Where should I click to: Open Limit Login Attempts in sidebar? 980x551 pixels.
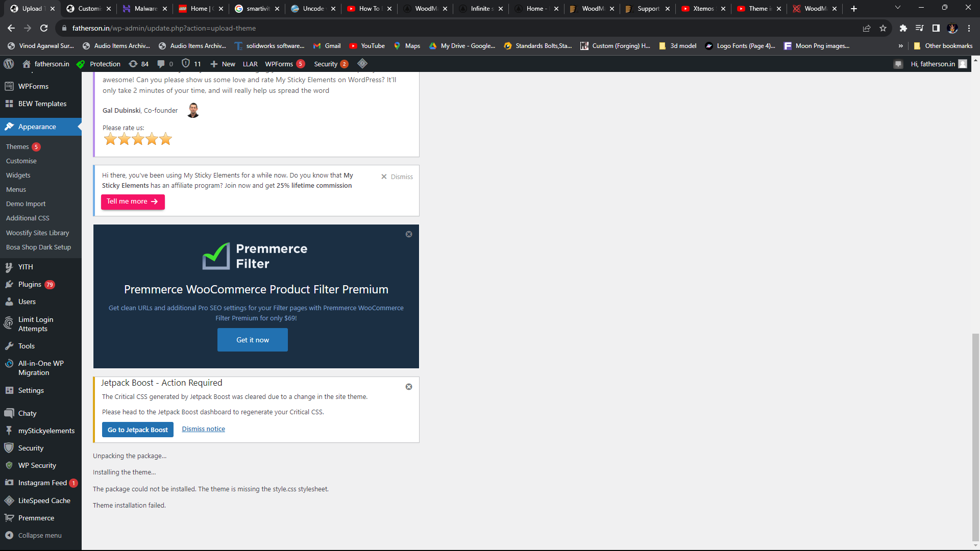tap(41, 324)
